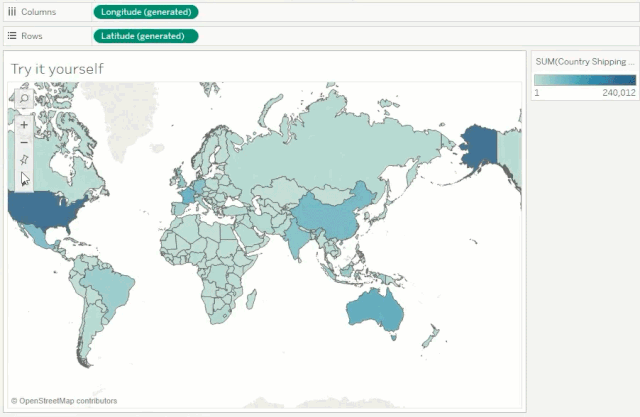Click the Columns shelf label
Screen dimensions: 640x417
[38, 12]
